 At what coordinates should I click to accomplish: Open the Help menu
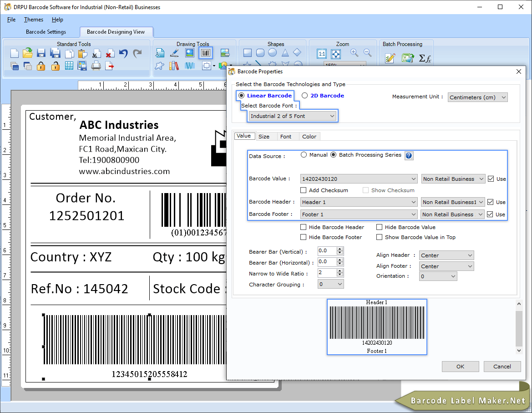click(57, 20)
